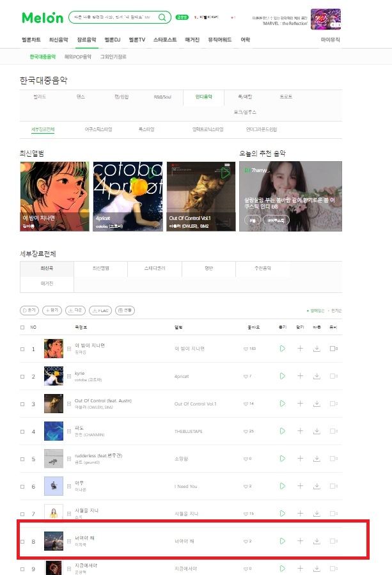Check the checkbox for row 2
The width and height of the screenshot is (392, 575).
tap(22, 377)
